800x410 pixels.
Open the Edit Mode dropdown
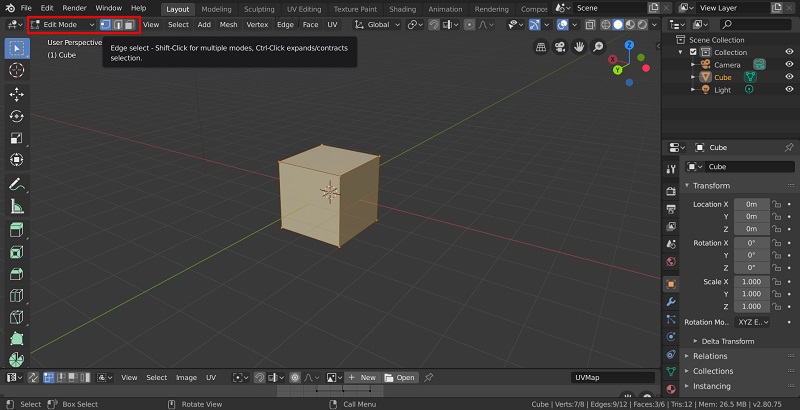click(64, 24)
